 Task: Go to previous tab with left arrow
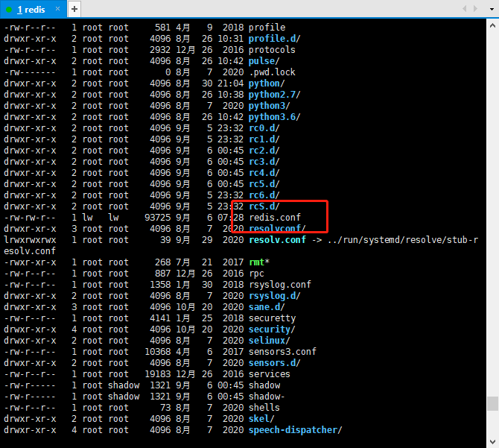point(464,9)
